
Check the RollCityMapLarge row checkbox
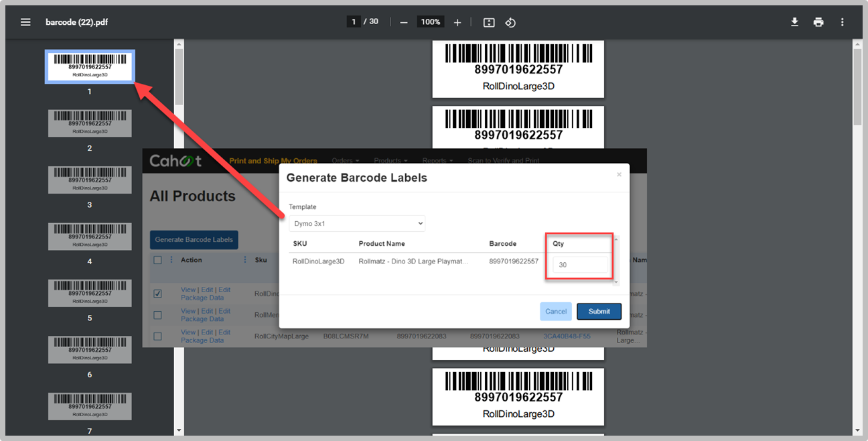pyautogui.click(x=157, y=336)
